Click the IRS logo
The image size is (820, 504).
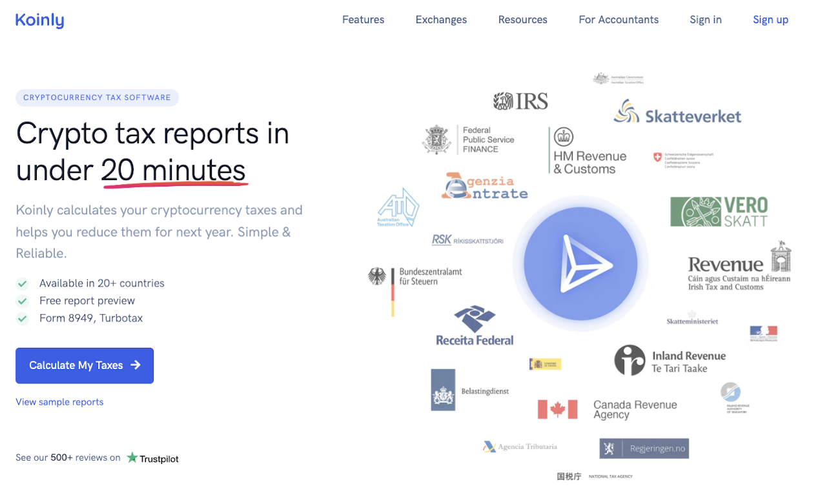pos(520,101)
